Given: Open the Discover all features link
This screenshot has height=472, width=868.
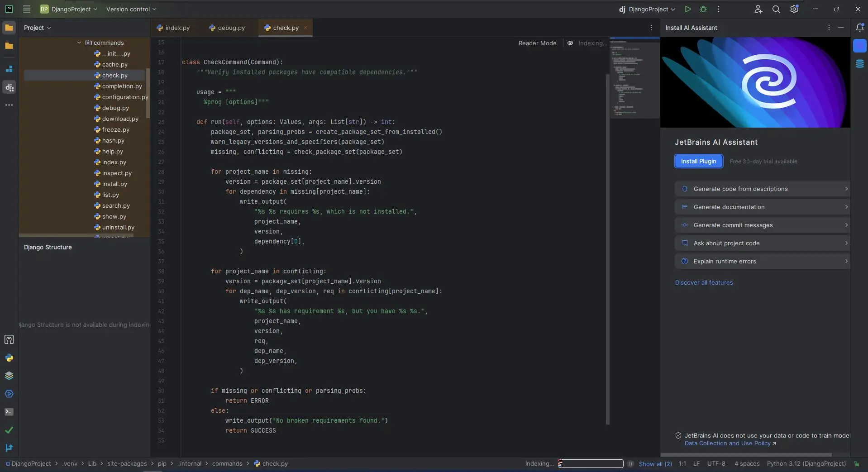Looking at the screenshot, I should pyautogui.click(x=704, y=282).
